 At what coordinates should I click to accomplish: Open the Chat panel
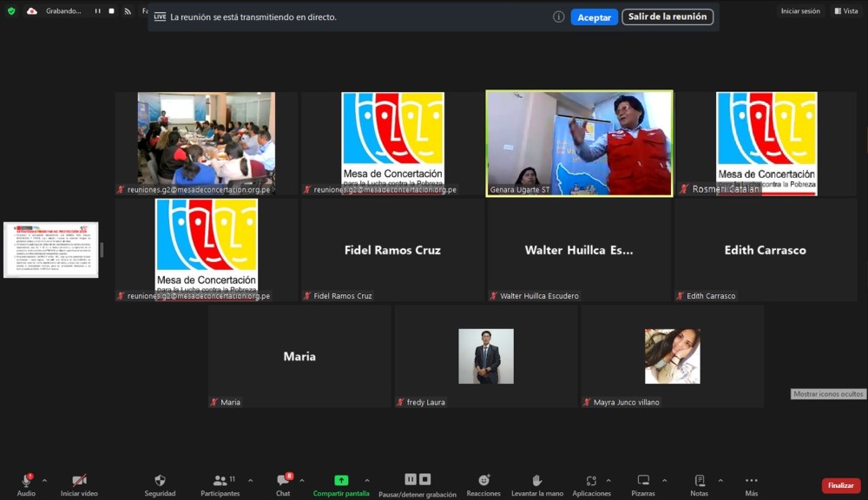pyautogui.click(x=283, y=480)
